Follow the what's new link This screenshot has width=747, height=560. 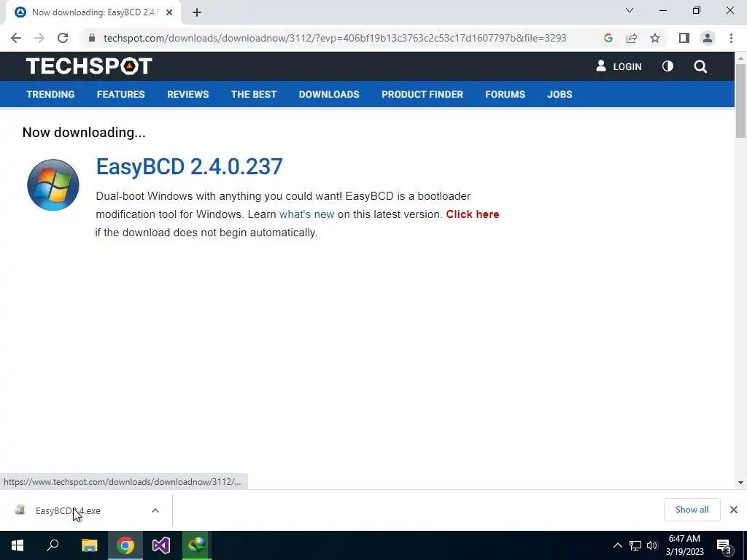(306, 214)
